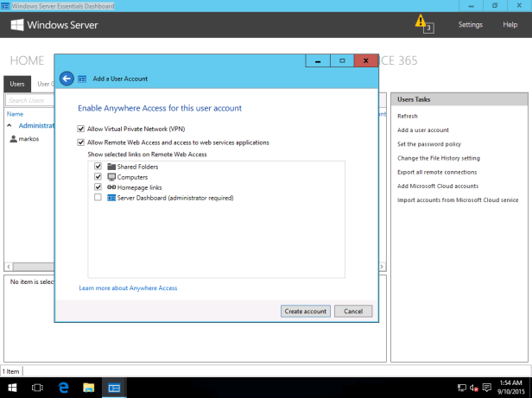Viewport: 532px width, 398px height.
Task: Click Set the password policy task
Action: pyautogui.click(x=428, y=144)
